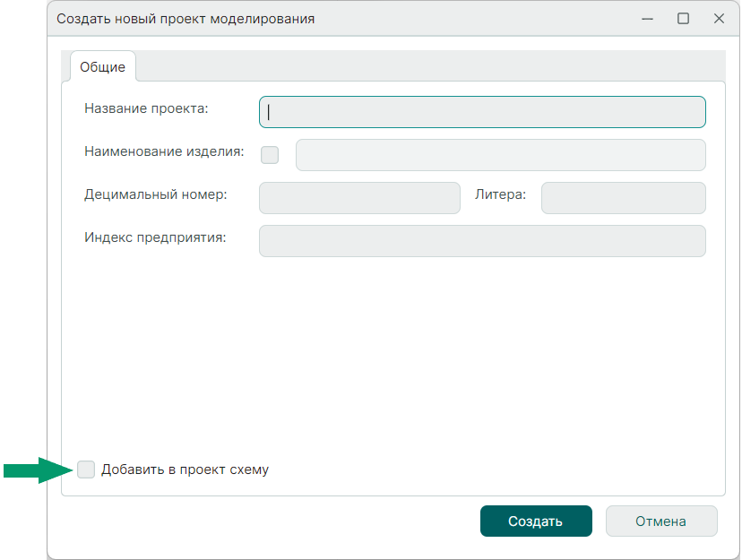The width and height of the screenshot is (742, 560).
Task: Click the 'Децимальный номер:' label
Action: (x=155, y=194)
